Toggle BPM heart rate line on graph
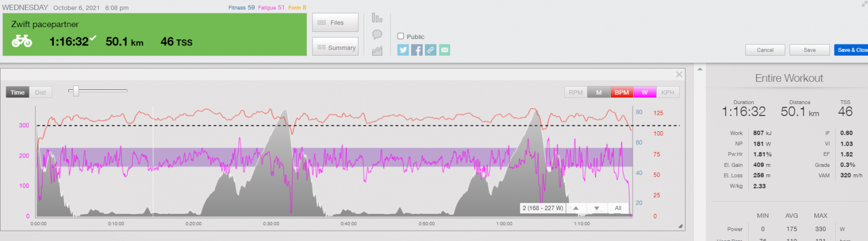 tap(622, 93)
